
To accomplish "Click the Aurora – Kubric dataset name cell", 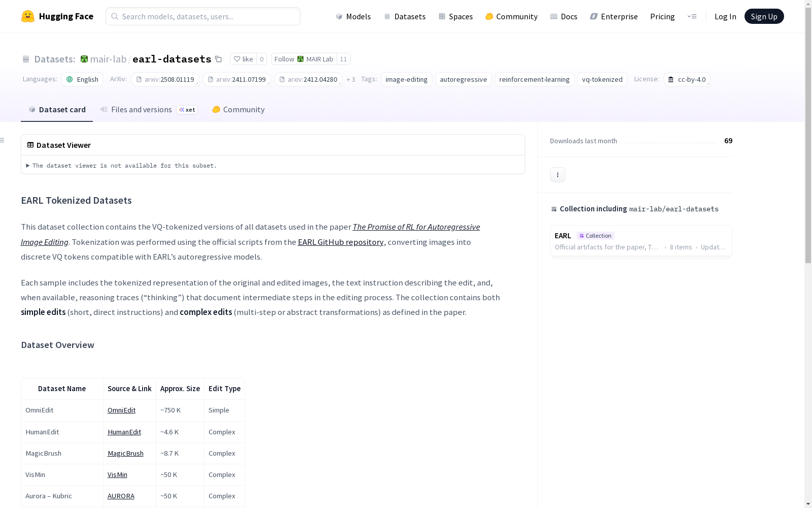I will (62, 496).
